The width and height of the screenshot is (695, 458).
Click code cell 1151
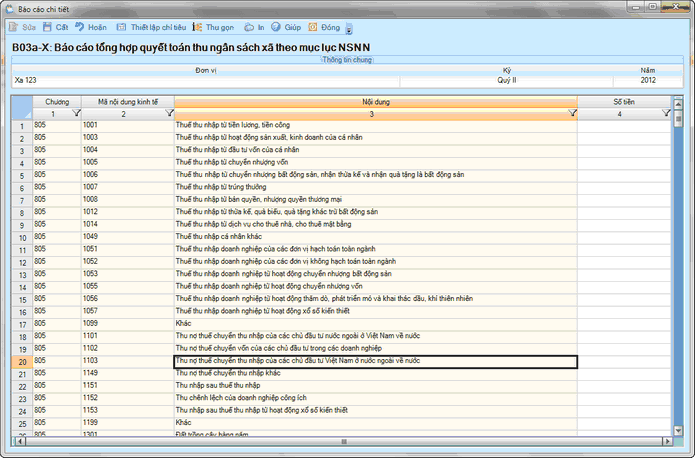click(x=128, y=386)
